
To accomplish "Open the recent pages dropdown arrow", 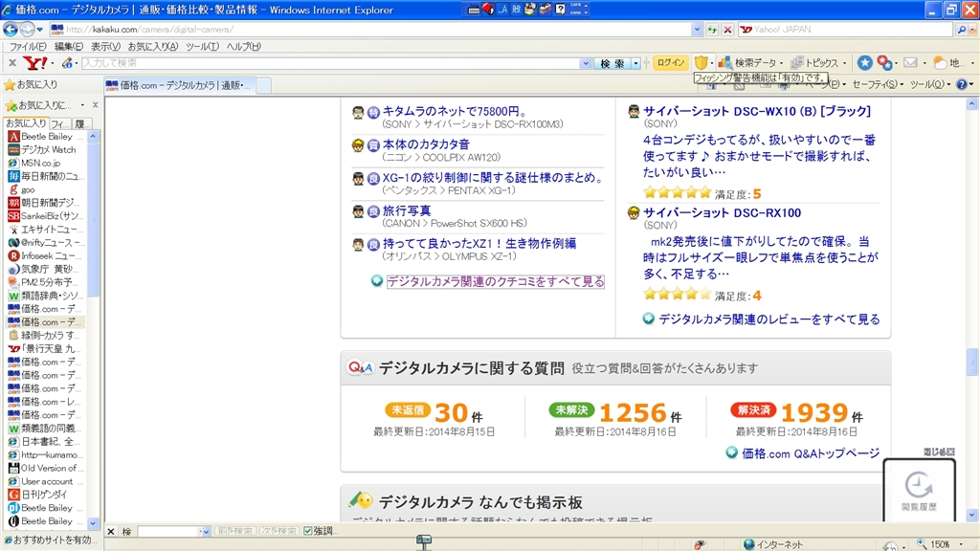I will 40,30.
